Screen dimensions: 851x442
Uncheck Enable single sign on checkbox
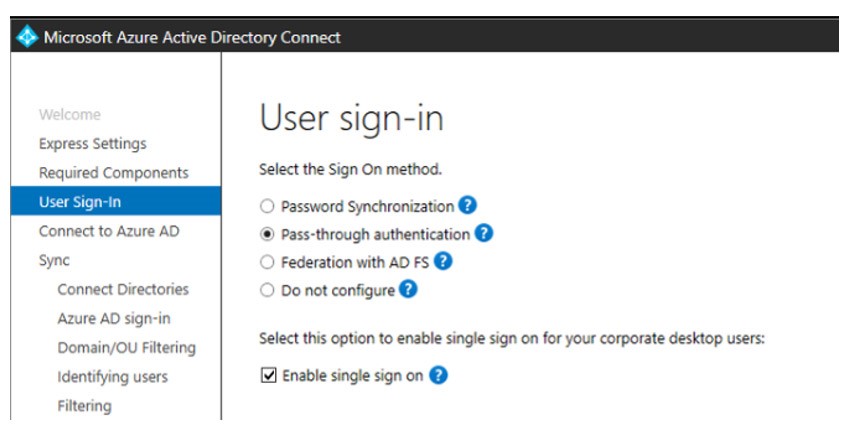tap(267, 376)
